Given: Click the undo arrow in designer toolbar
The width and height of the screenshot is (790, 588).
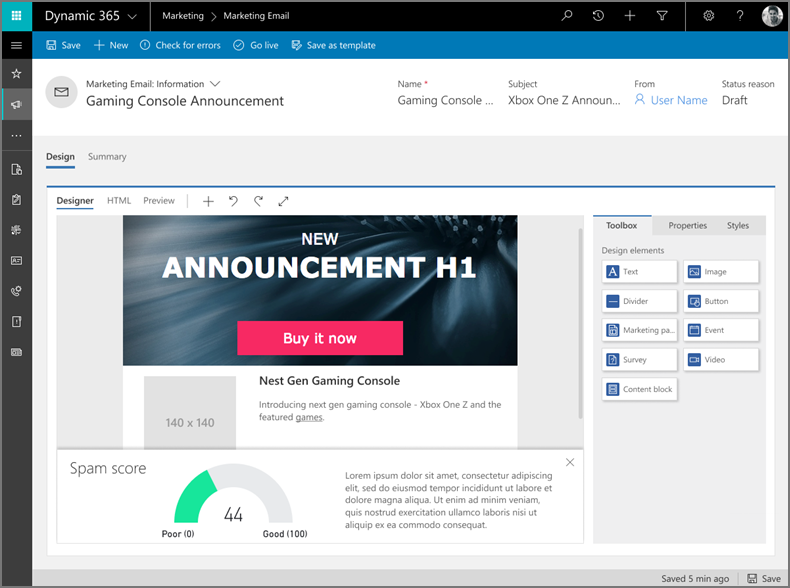Looking at the screenshot, I should [233, 201].
